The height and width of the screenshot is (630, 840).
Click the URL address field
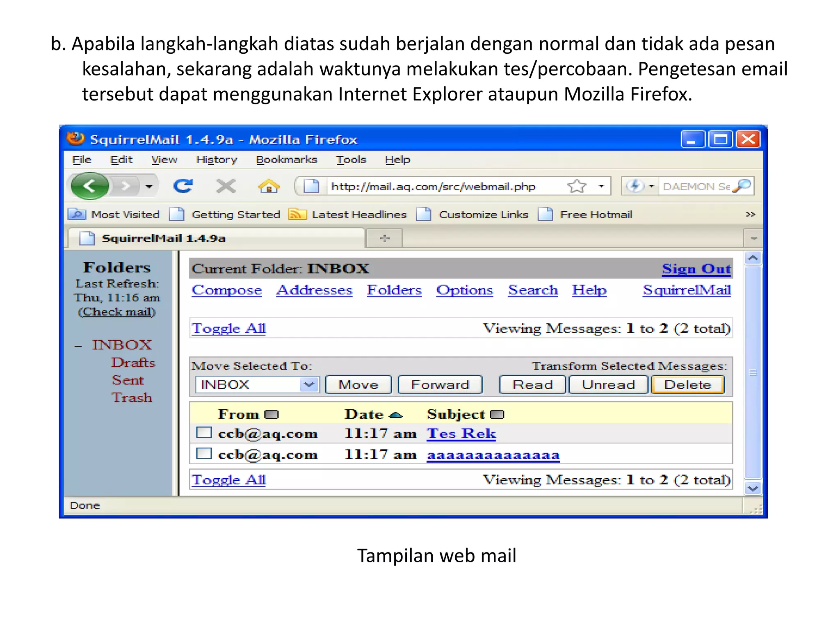point(434,187)
